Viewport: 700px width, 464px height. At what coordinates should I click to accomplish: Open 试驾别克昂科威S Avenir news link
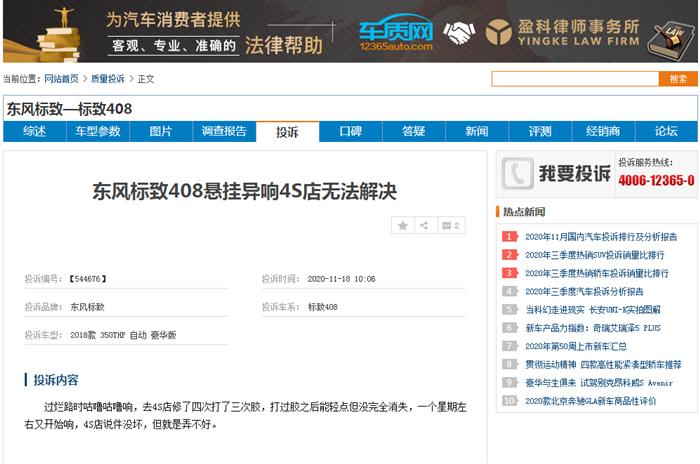point(599,383)
